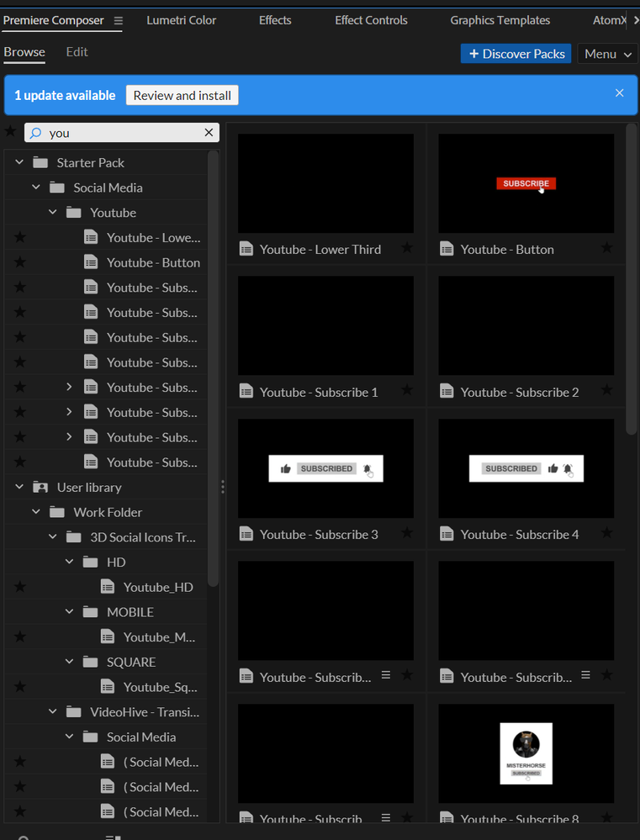Screen dimensions: 640x840
Task: Collapse the User library node
Action: click(x=19, y=487)
